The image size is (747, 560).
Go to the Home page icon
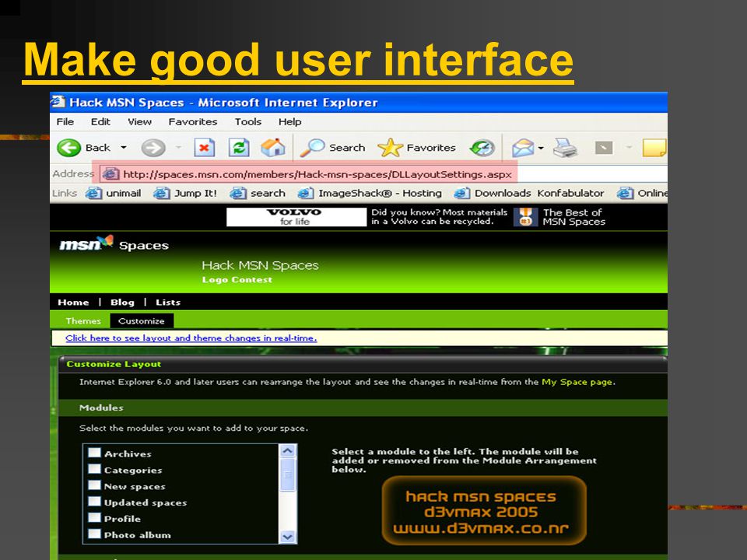click(273, 148)
